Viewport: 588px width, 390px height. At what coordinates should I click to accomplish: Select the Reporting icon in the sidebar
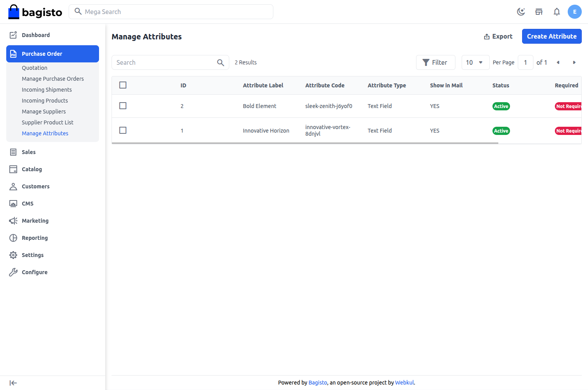coord(13,238)
